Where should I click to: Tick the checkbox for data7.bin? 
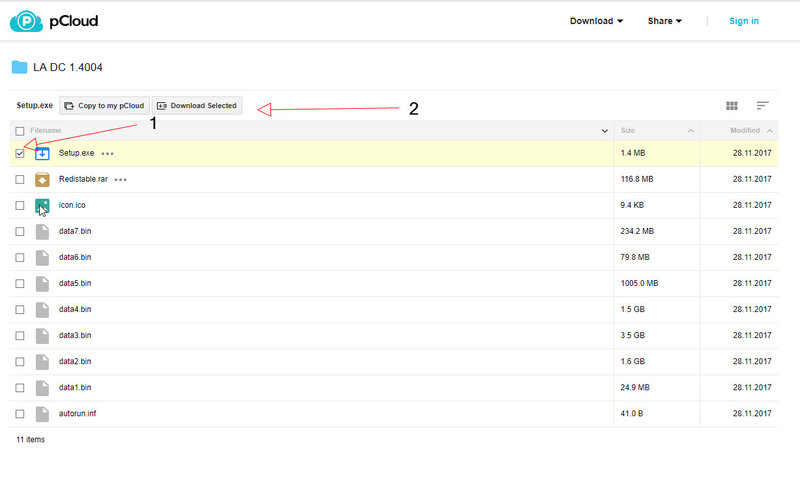20,231
